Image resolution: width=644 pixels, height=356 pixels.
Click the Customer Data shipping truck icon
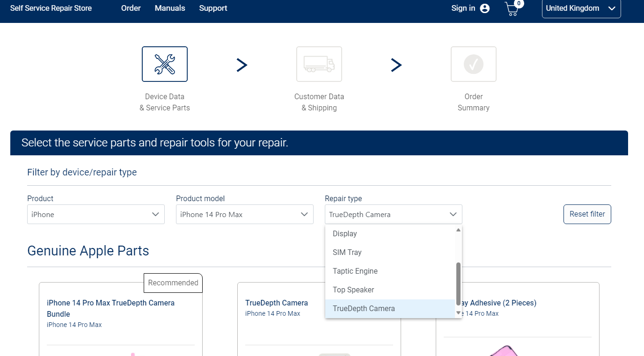[x=319, y=64]
